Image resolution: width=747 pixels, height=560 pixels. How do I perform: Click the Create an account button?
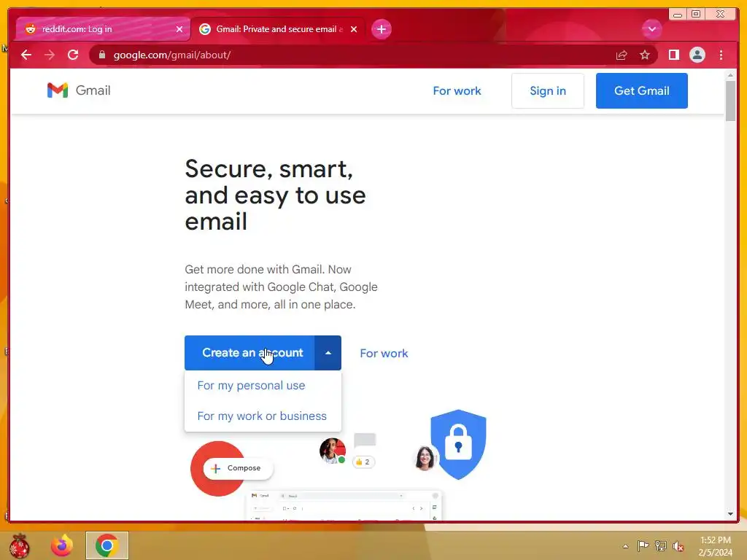point(249,353)
